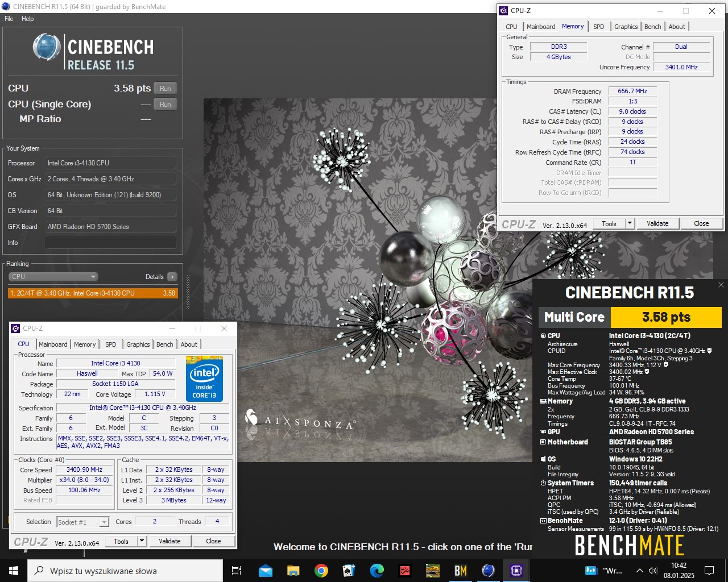Click the Windows search box
Screen dimensions: 728x582
pos(125,571)
